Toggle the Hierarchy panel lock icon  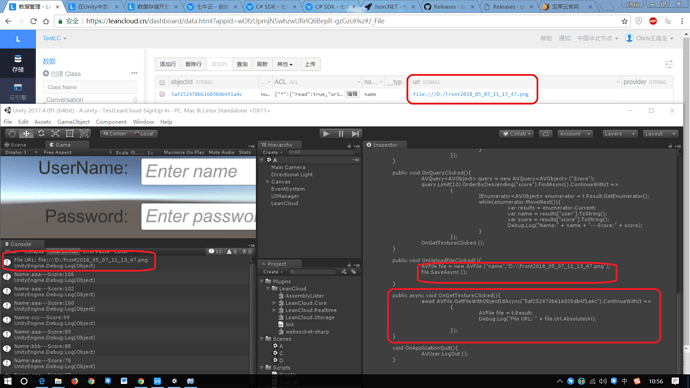pos(349,146)
